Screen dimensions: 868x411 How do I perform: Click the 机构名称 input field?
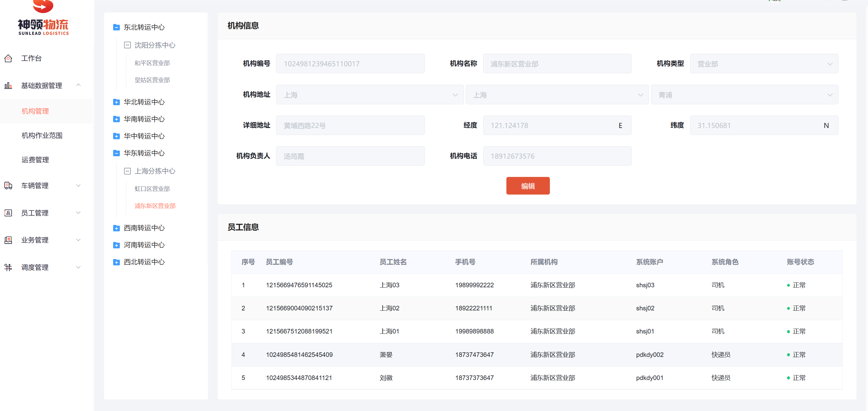(557, 64)
